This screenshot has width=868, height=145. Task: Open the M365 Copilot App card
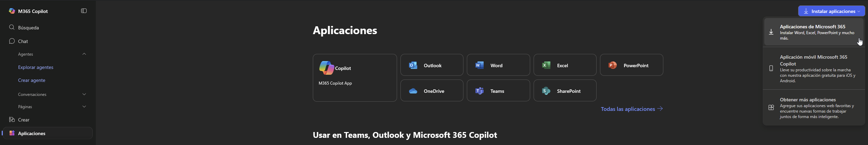[355, 78]
